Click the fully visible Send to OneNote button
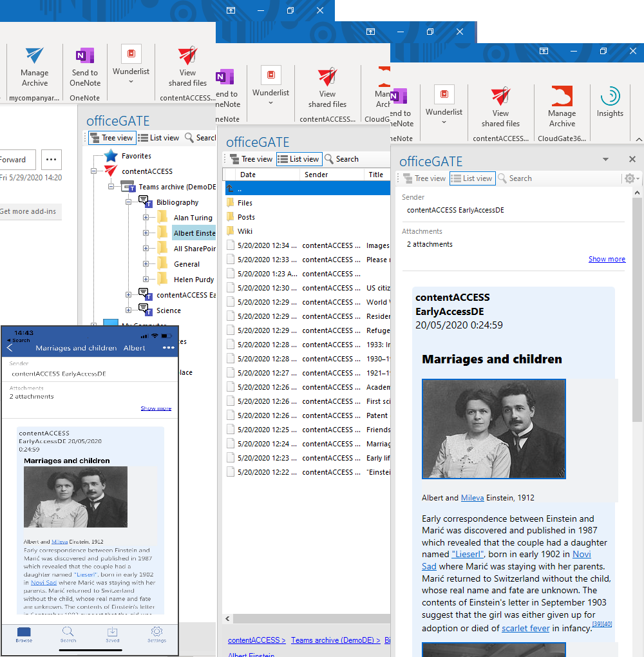This screenshot has height=657, width=644. click(x=85, y=66)
